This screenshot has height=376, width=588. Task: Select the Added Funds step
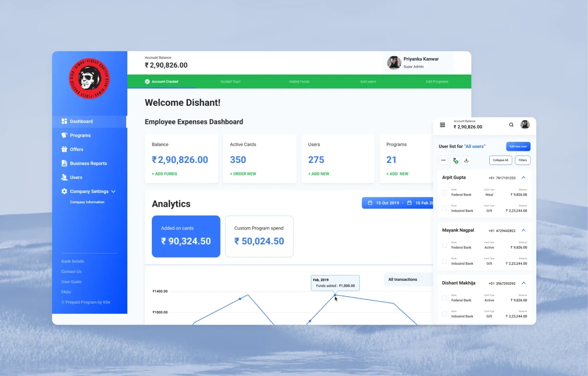click(x=299, y=81)
